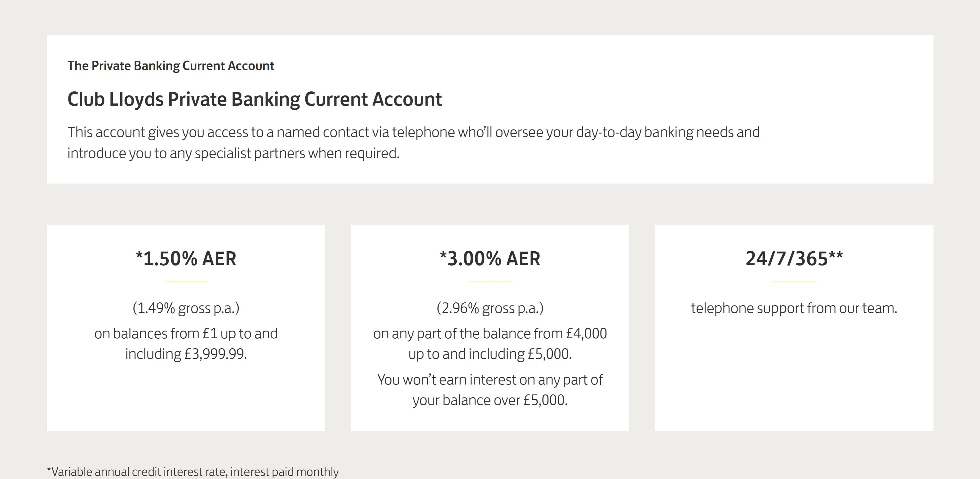Select the (2.96% gross p.a.) text
The height and width of the screenshot is (479, 980).
click(490, 308)
